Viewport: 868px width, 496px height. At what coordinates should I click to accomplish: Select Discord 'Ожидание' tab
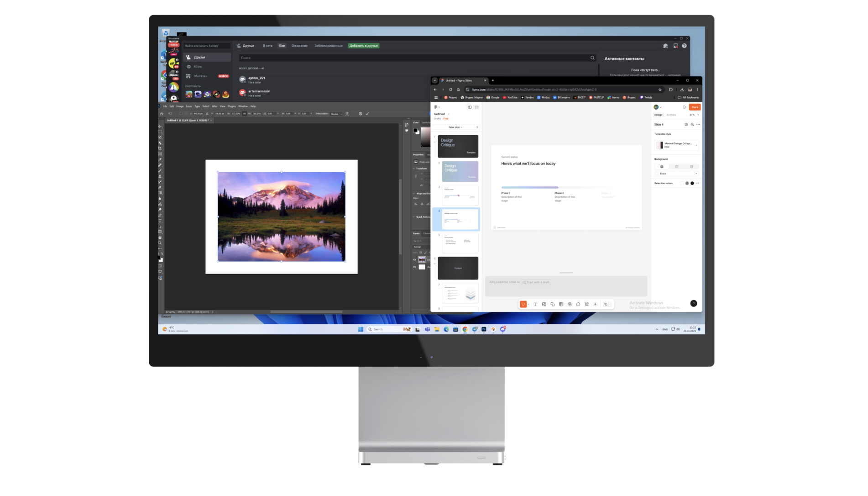[299, 46]
